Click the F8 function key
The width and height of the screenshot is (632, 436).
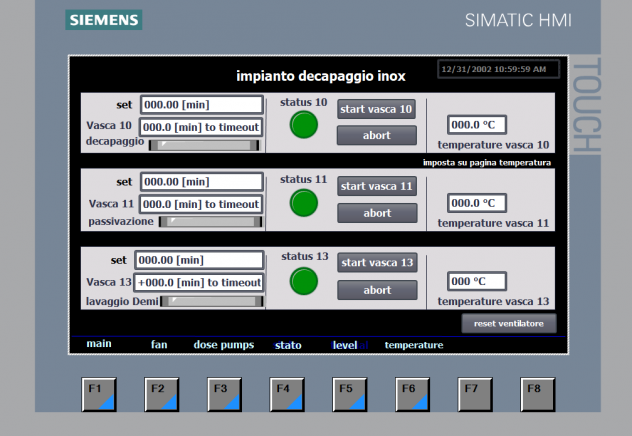(x=538, y=394)
